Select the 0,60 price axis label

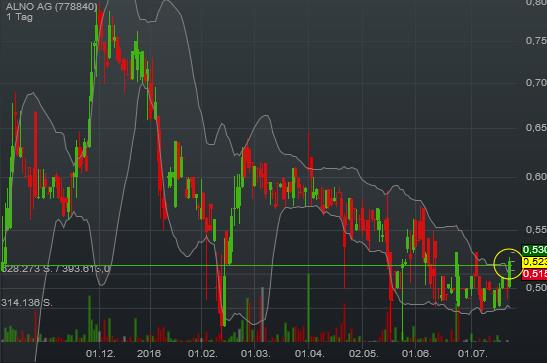click(536, 176)
